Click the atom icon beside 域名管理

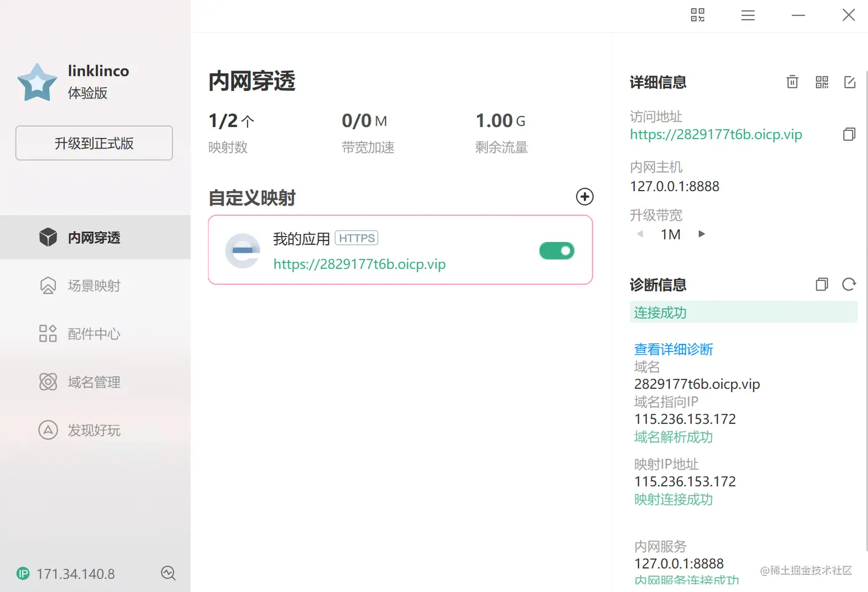pyautogui.click(x=48, y=382)
